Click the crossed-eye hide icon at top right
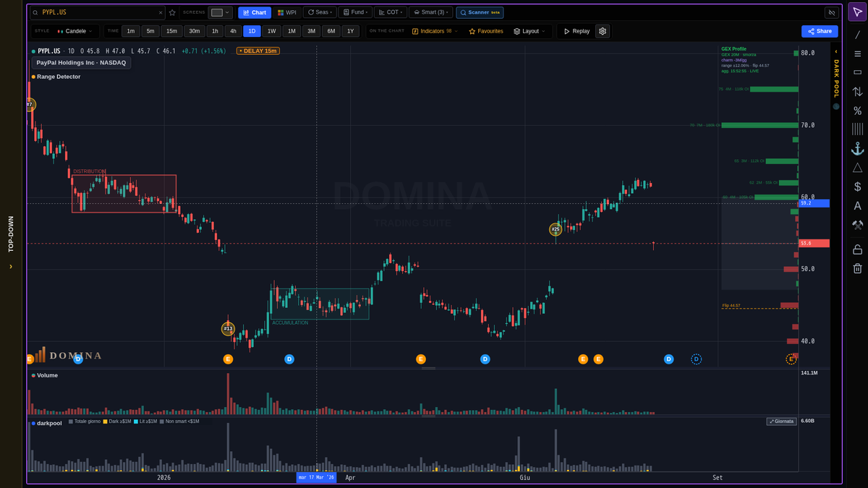This screenshot has height=488, width=868. tap(832, 12)
